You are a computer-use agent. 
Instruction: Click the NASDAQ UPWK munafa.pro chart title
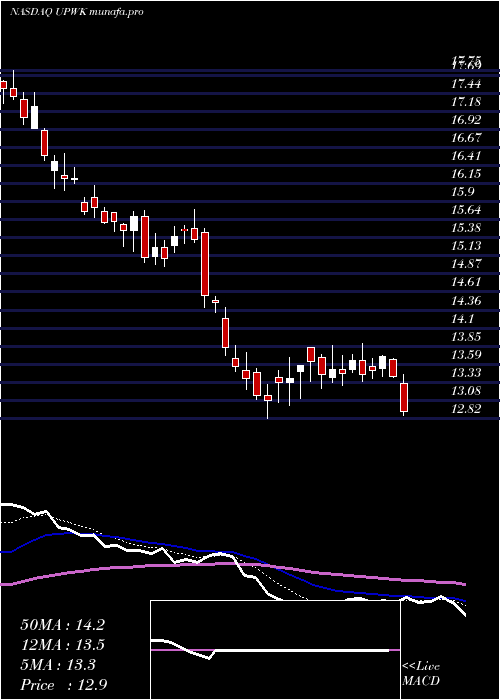coord(76,12)
